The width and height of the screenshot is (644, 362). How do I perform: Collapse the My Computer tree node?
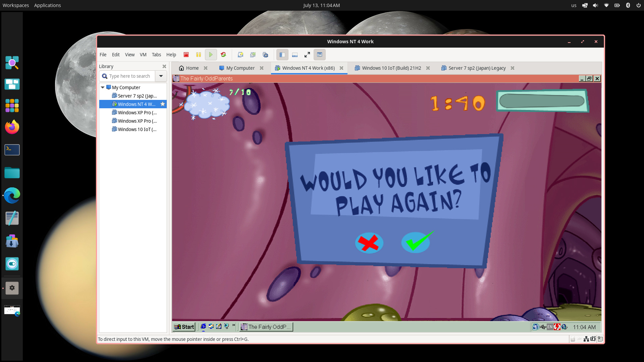tap(103, 87)
